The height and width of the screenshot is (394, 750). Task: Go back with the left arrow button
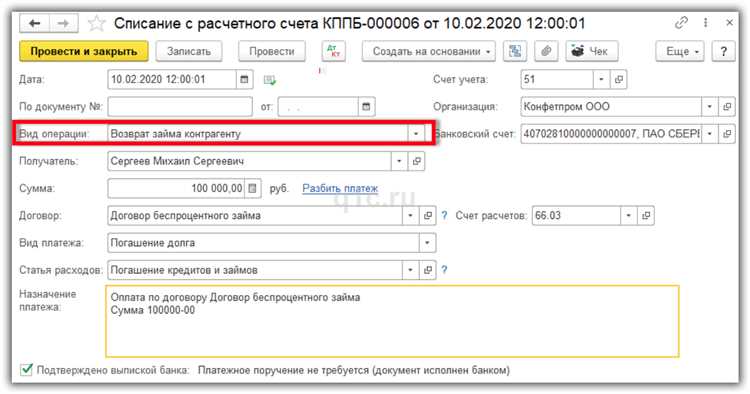(34, 23)
